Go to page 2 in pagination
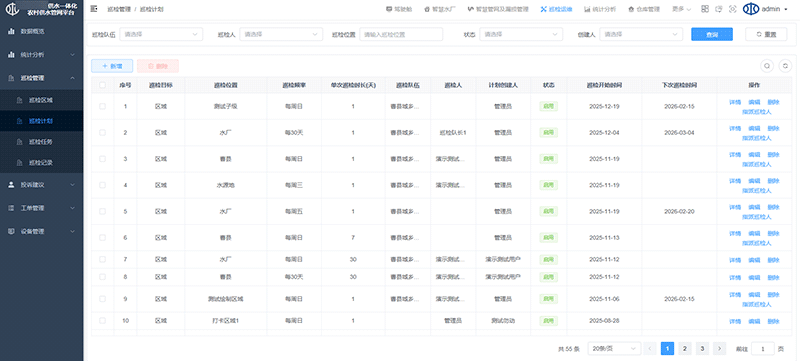The height and width of the screenshot is (361, 800). 685,349
